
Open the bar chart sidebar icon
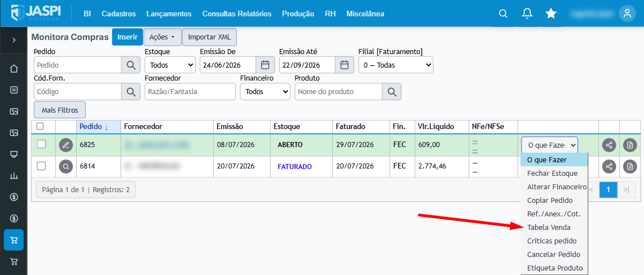coord(14,176)
